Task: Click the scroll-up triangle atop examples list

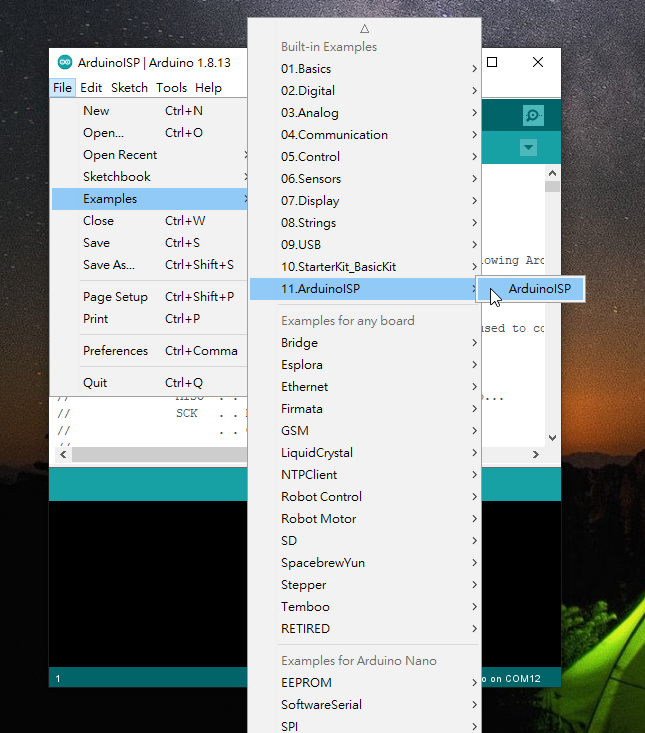Action: pyautogui.click(x=364, y=29)
